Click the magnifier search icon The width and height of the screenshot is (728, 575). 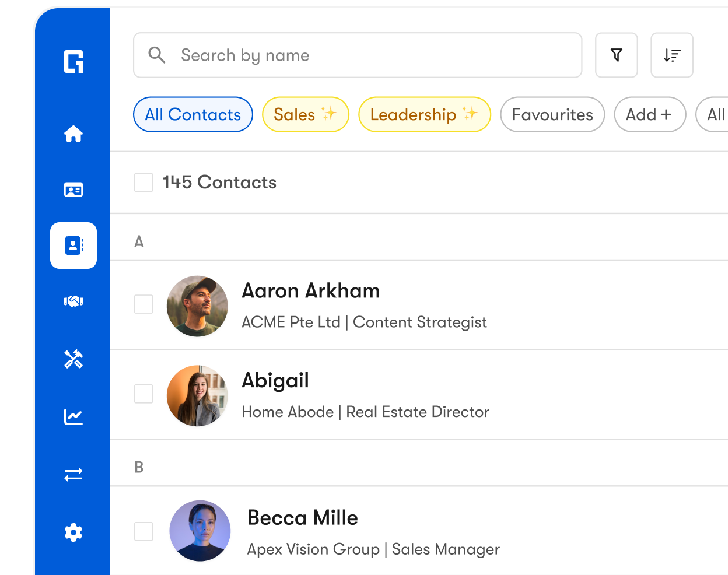156,55
